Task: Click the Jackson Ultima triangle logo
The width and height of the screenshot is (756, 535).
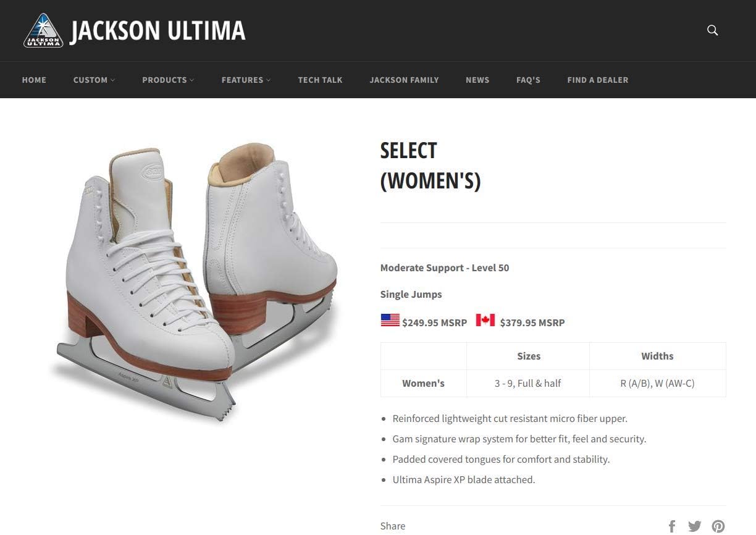Action: [43, 30]
